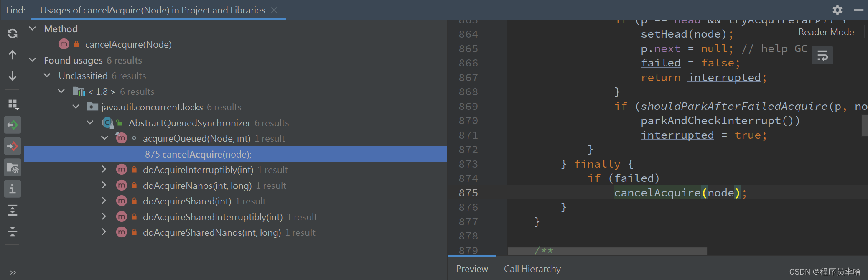Jump to the previous occurrence
The height and width of the screenshot is (280, 868).
click(13, 55)
